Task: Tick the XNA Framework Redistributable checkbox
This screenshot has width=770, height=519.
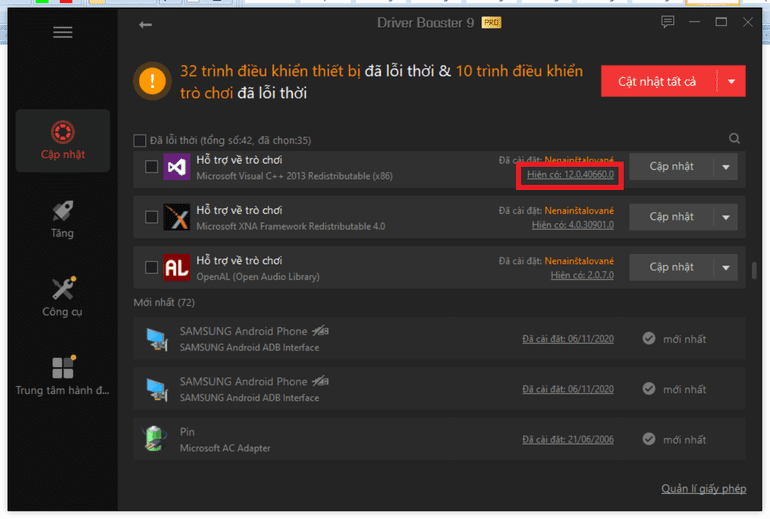Action: click(x=151, y=217)
